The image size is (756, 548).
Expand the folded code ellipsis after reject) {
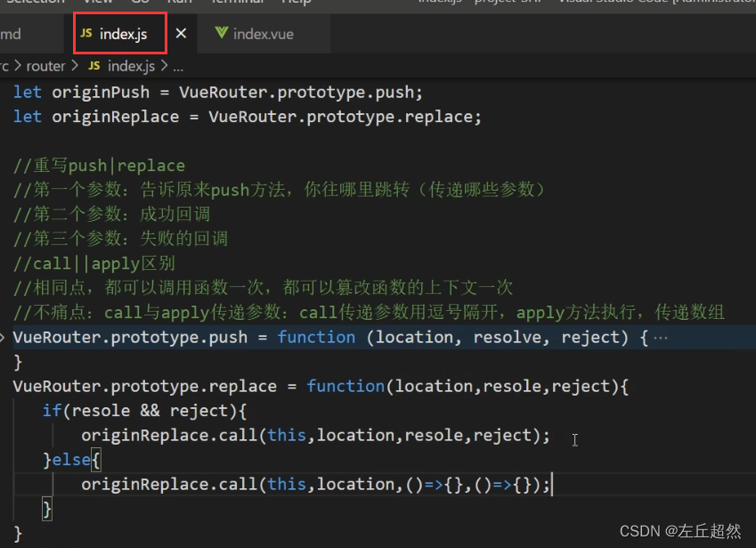click(661, 338)
